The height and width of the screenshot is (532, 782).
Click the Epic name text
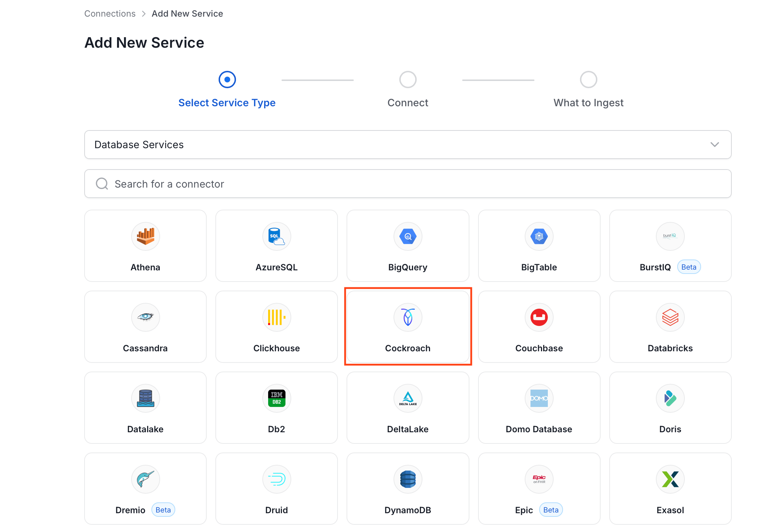(524, 510)
